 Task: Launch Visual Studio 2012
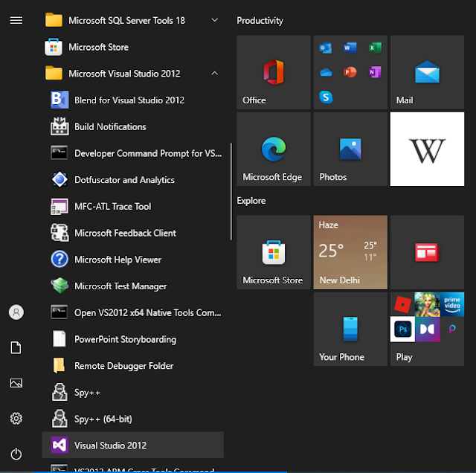[x=132, y=445]
